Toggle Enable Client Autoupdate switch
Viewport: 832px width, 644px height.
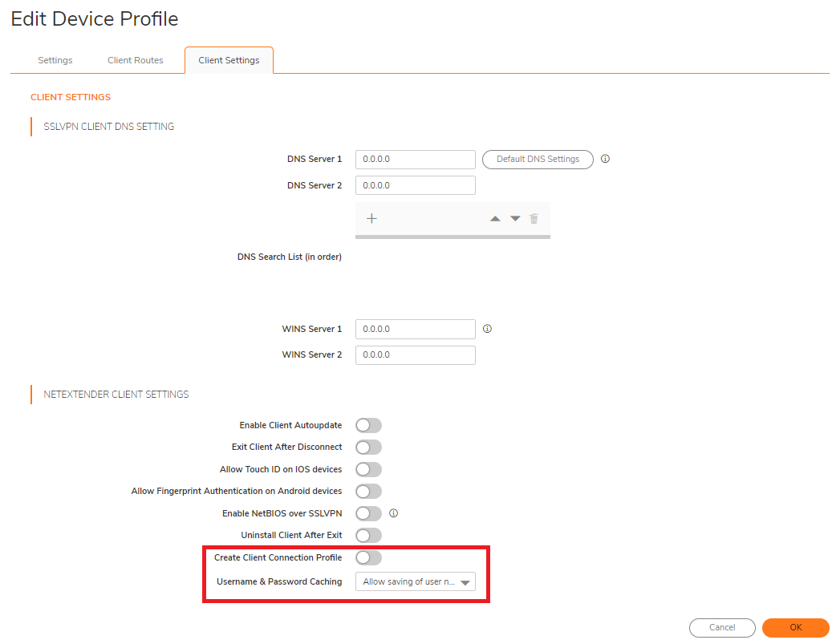click(369, 425)
